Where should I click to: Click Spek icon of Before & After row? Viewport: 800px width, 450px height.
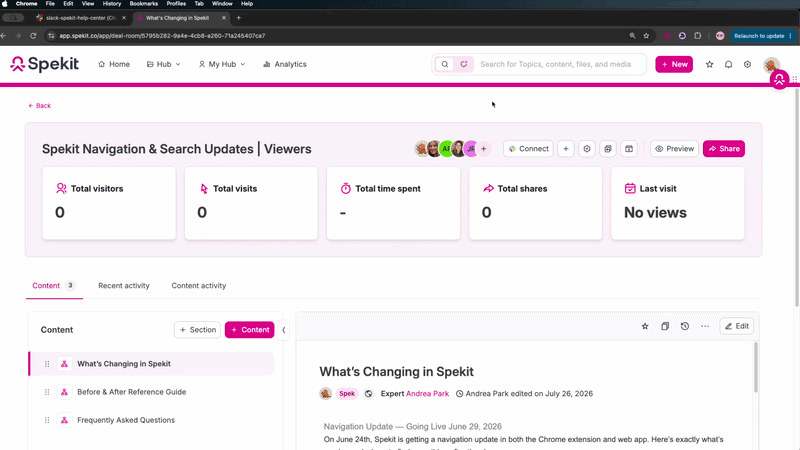click(x=64, y=392)
